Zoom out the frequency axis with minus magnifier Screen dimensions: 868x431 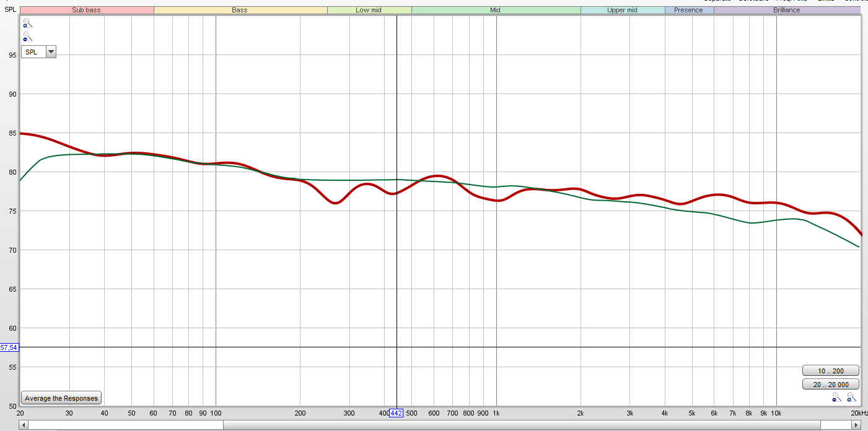838,397
